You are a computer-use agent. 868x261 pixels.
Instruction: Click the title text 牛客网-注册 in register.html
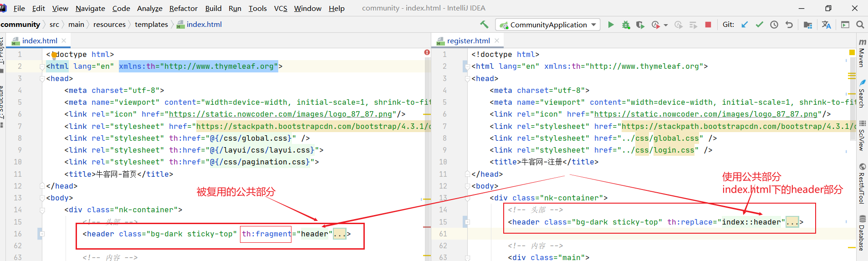coord(541,162)
